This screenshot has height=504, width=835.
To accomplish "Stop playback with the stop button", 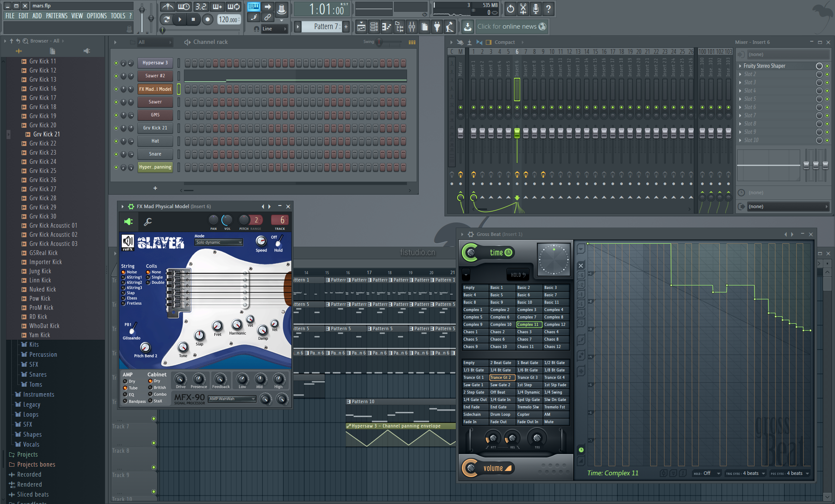I will point(193,19).
